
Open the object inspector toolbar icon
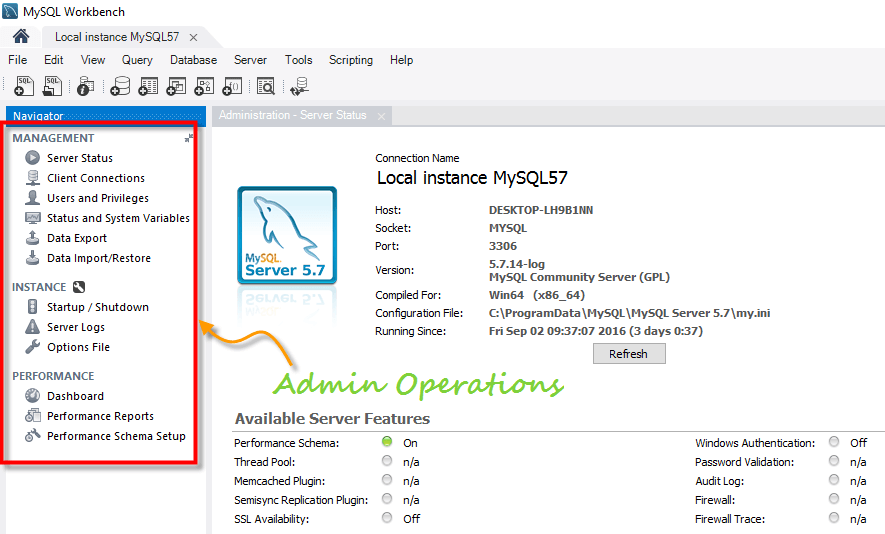[85, 86]
